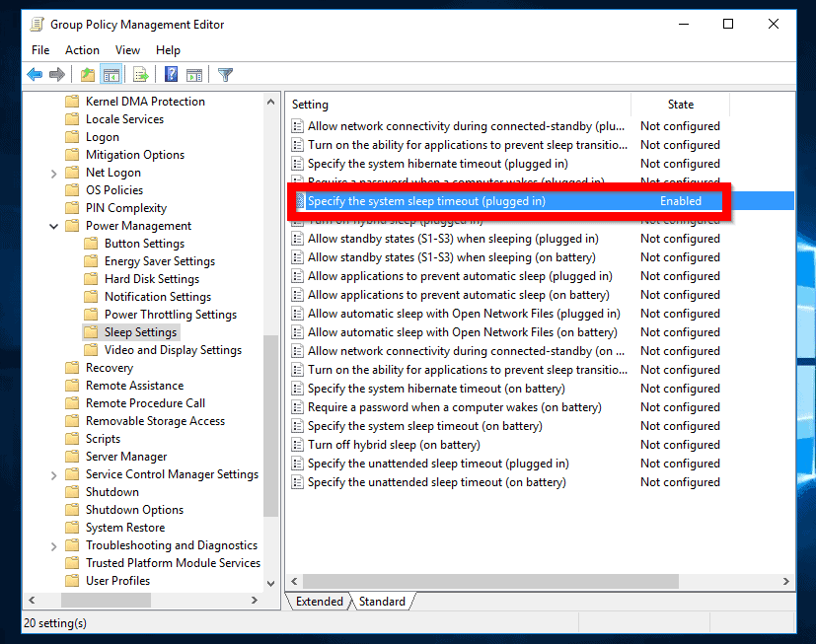Image resolution: width=816 pixels, height=644 pixels.
Task: Click the tree pane vertical scrollbar thumb
Action: pos(271,424)
